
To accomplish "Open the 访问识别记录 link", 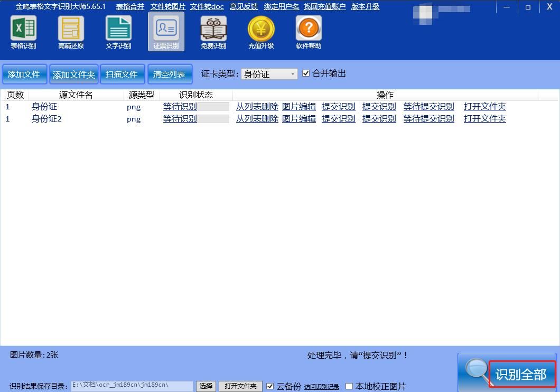I will click(x=321, y=387).
